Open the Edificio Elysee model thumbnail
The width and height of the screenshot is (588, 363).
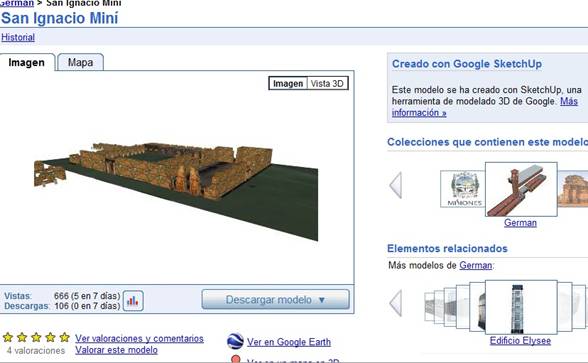click(521, 307)
